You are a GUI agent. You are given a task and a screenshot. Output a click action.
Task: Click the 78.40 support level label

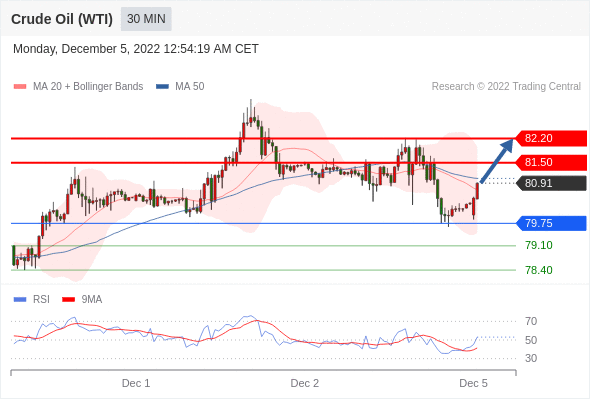click(539, 270)
